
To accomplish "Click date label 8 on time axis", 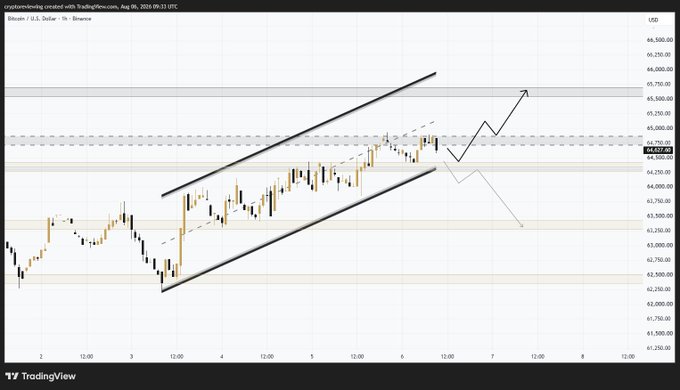I will point(582,357).
